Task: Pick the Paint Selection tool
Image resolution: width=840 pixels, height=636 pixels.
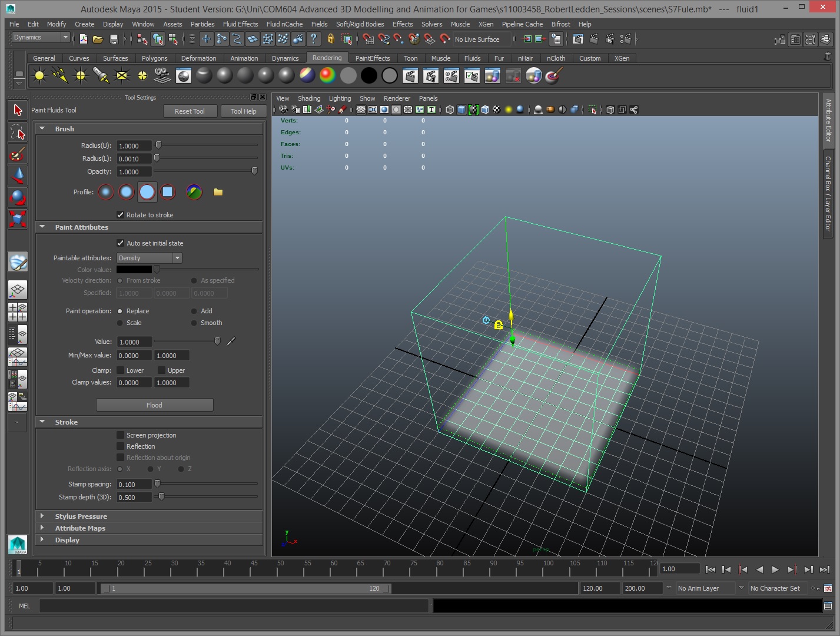Action: click(18, 154)
